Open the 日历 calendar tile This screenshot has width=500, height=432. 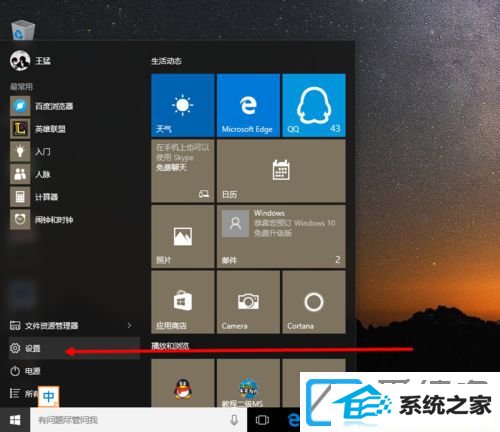281,171
